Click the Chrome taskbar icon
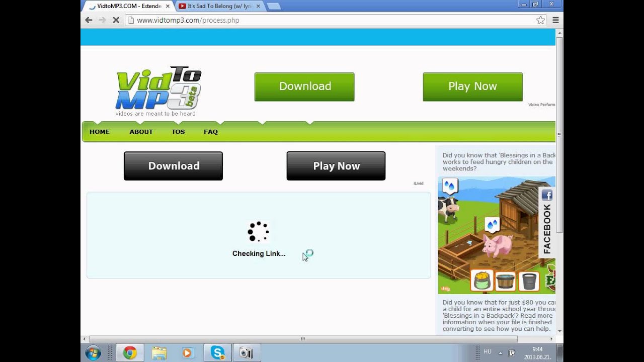This screenshot has height=362, width=644. click(130, 353)
